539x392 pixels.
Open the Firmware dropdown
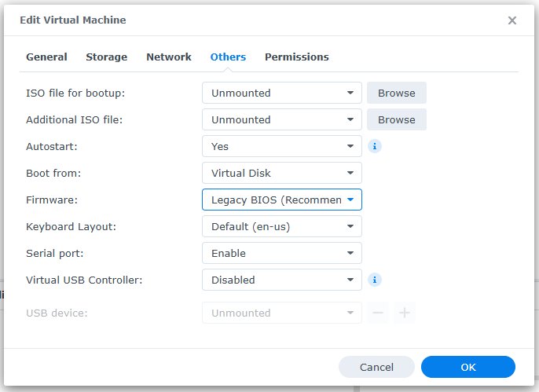pos(281,200)
